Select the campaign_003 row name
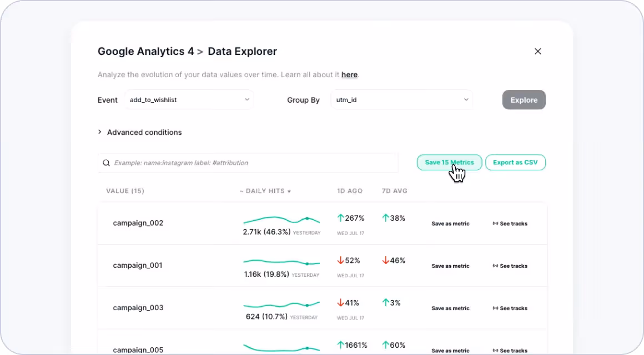Image resolution: width=644 pixels, height=355 pixels. click(x=138, y=307)
